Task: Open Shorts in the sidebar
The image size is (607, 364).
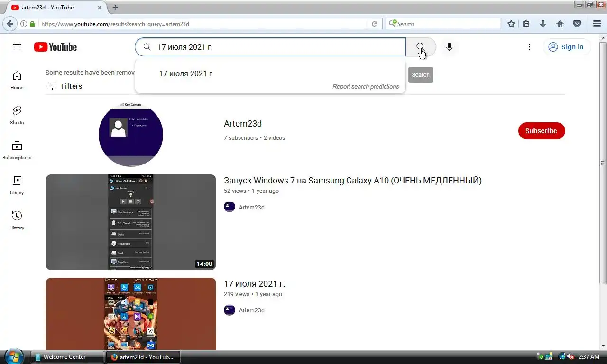Action: click(17, 115)
